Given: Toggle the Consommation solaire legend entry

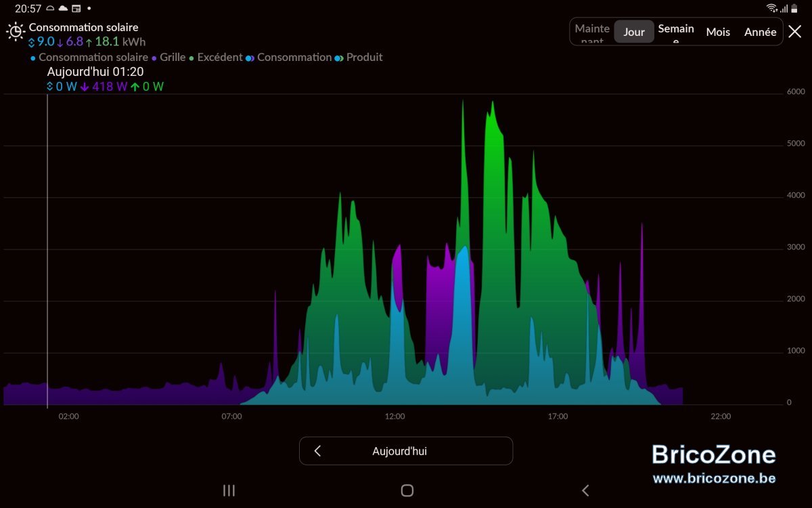Looking at the screenshot, I should pyautogui.click(x=89, y=58).
